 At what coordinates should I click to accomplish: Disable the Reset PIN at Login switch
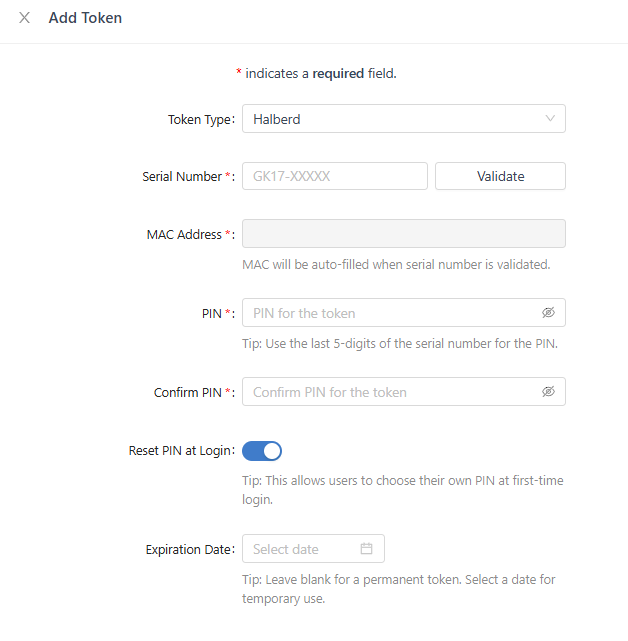262,451
